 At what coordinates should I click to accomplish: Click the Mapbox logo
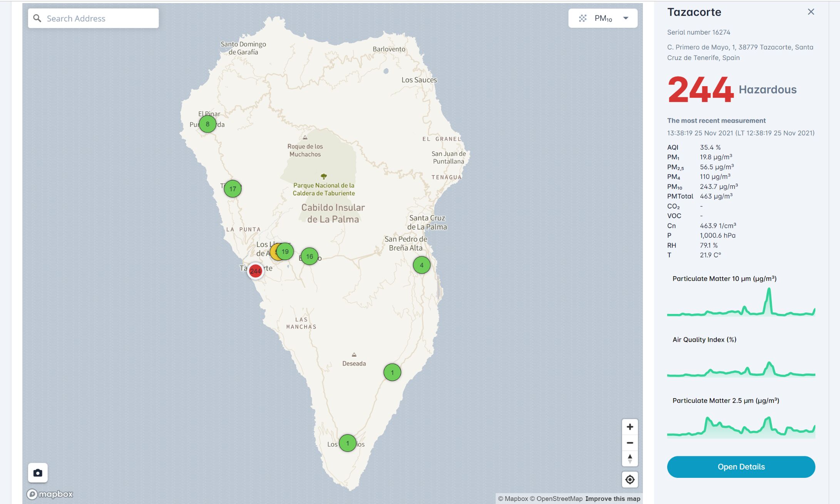point(50,494)
